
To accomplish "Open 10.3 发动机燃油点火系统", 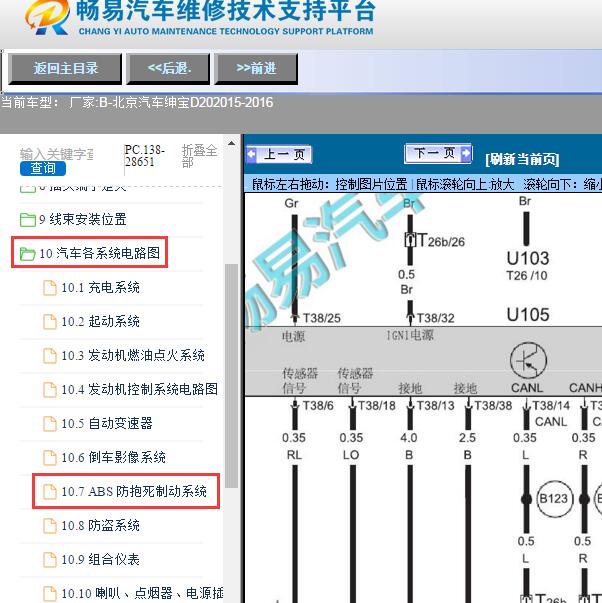I will point(133,355).
